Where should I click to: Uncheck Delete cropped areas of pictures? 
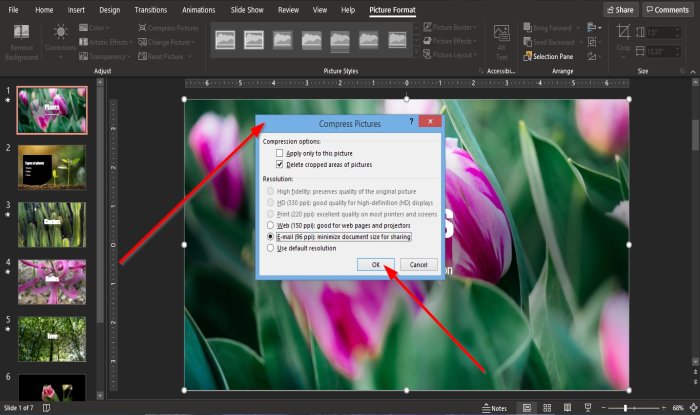coord(280,163)
